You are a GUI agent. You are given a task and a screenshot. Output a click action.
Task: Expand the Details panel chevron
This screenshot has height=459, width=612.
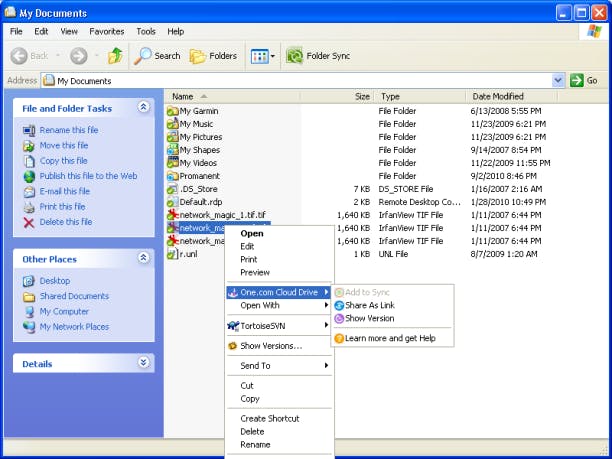(143, 363)
